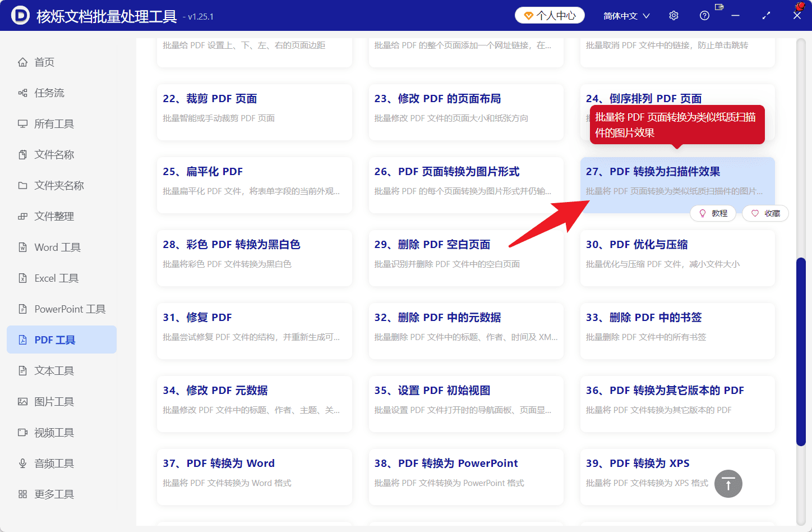Click the vertical scrollbar thumb
812x532 pixels.
801,352
